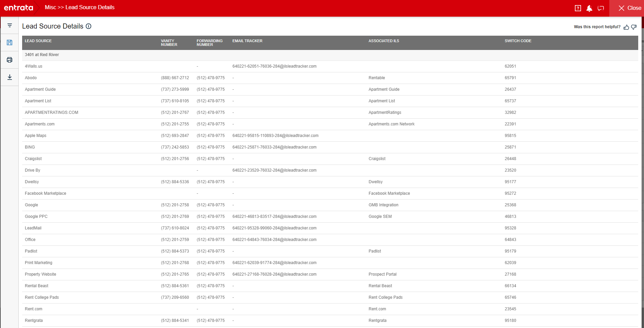Click the LeadMail email tracker address

[x=274, y=228]
